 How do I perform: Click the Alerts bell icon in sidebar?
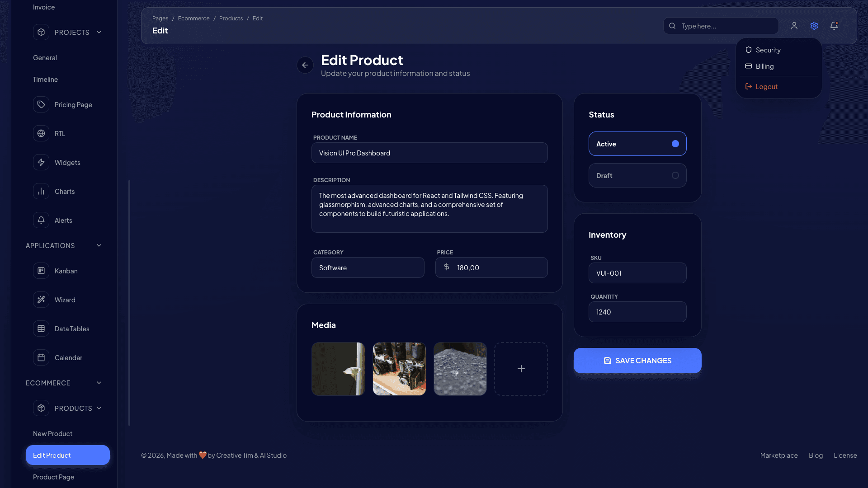click(x=41, y=220)
